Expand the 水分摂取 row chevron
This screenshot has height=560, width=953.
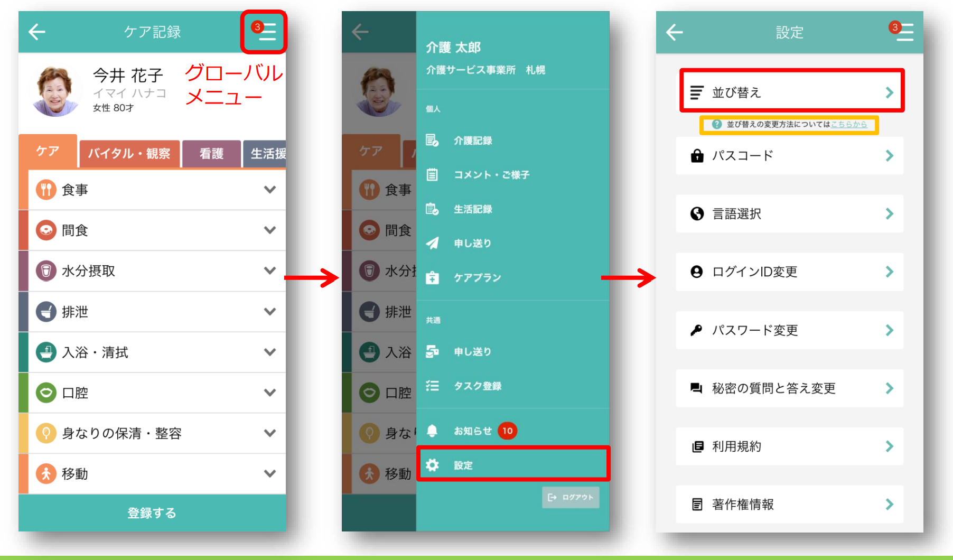click(x=270, y=270)
